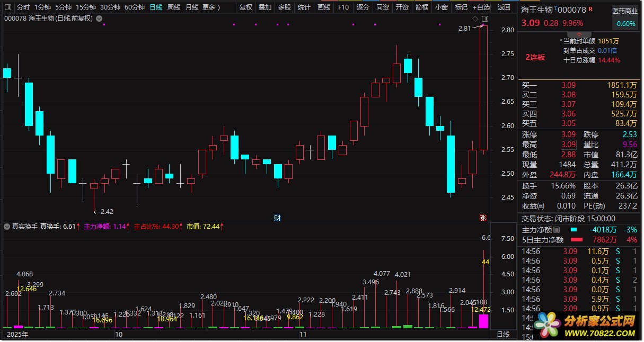Select the 15分钟 period

tap(86, 7)
